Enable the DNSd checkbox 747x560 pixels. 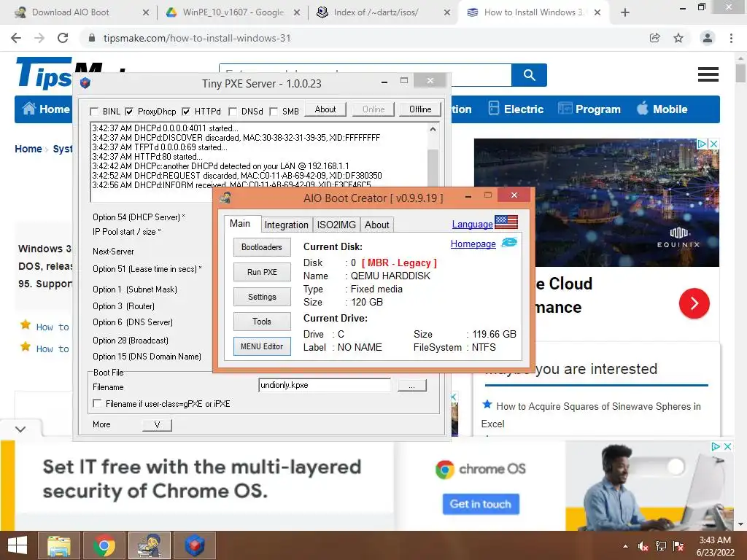point(233,112)
